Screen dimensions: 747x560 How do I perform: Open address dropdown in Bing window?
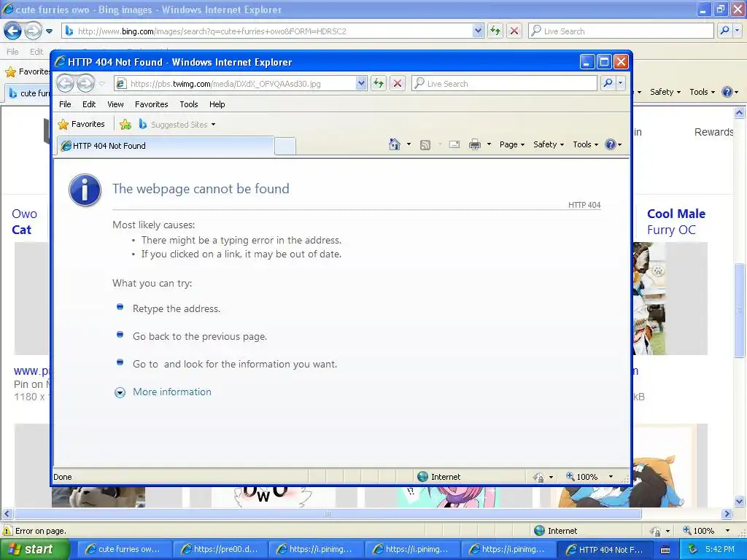(x=478, y=31)
